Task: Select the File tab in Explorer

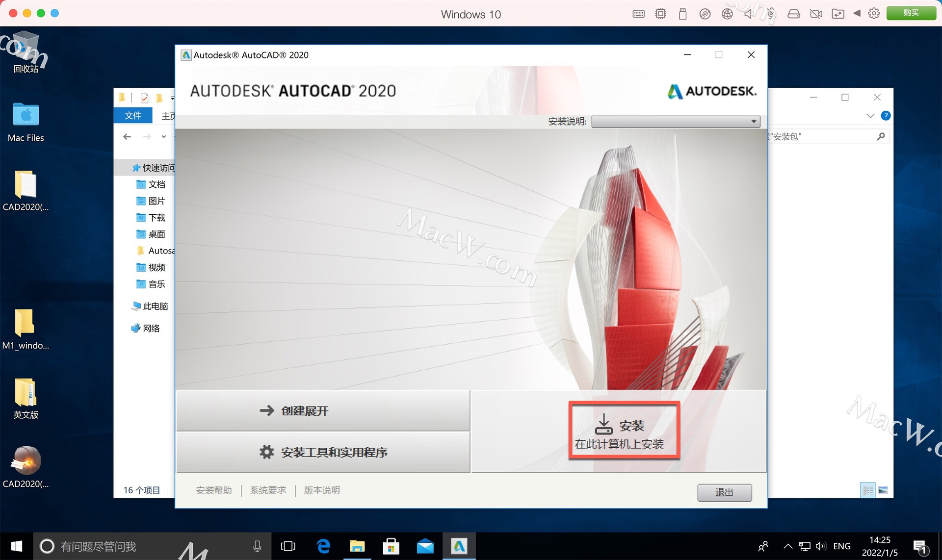Action: (132, 115)
